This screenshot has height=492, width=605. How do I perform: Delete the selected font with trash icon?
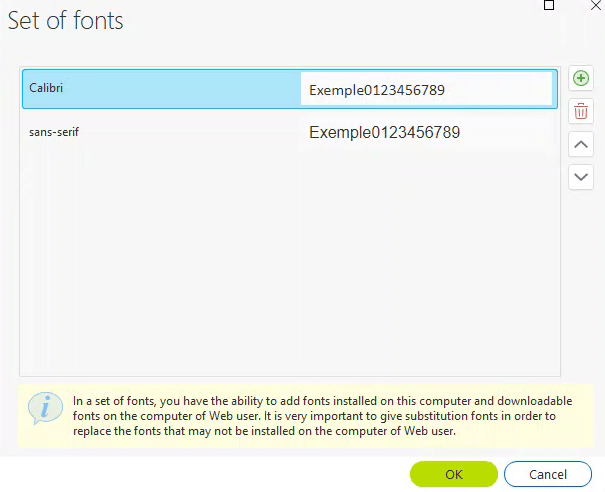pos(580,111)
